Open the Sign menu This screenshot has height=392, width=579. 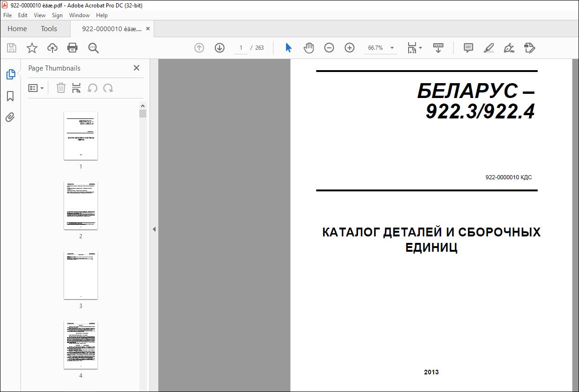coord(57,15)
